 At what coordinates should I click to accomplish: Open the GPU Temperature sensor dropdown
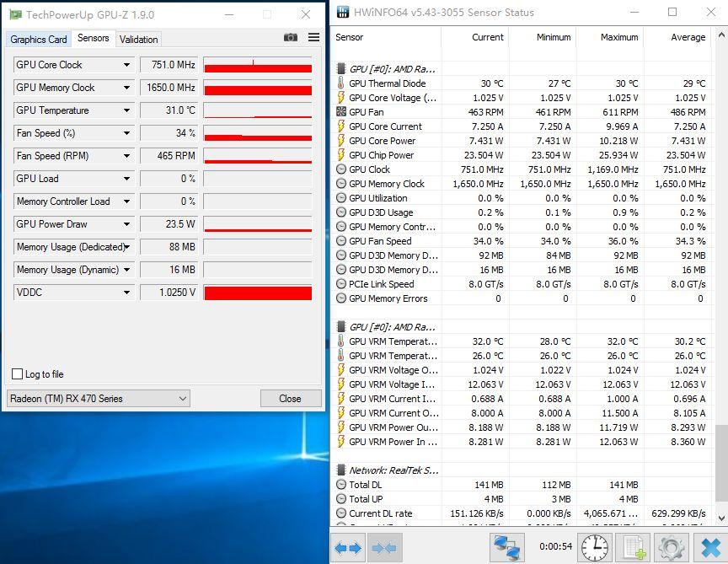coord(126,110)
